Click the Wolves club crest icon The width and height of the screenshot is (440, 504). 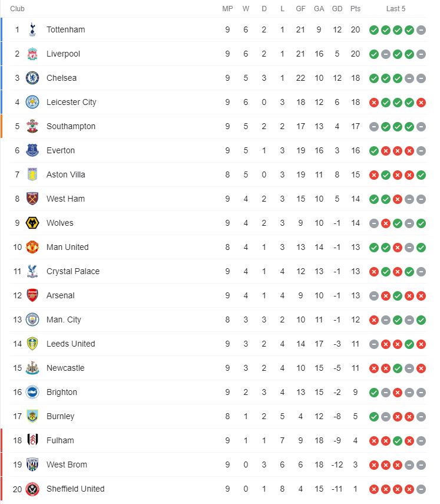click(x=32, y=223)
